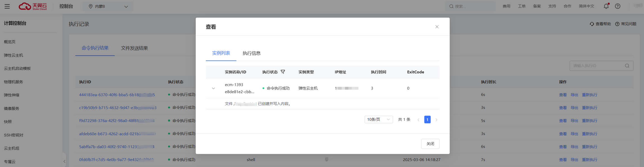The image size is (644, 167).
Task: Select page 1 in pagination
Action: click(x=427, y=119)
